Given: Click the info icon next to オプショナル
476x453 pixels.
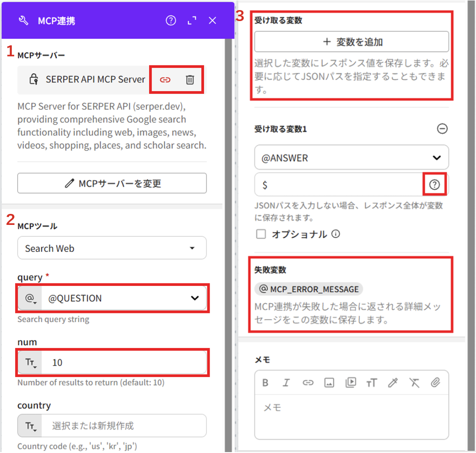Looking at the screenshot, I should 335,235.
